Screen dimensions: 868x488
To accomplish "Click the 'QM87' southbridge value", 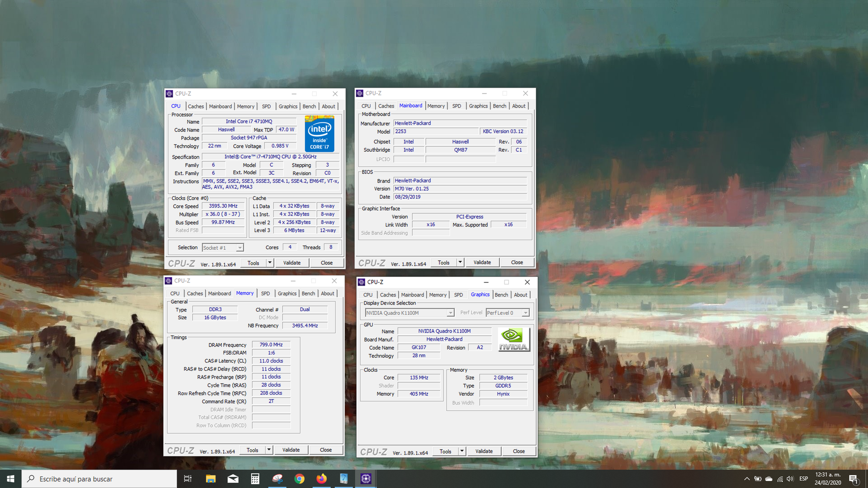I will tap(460, 150).
